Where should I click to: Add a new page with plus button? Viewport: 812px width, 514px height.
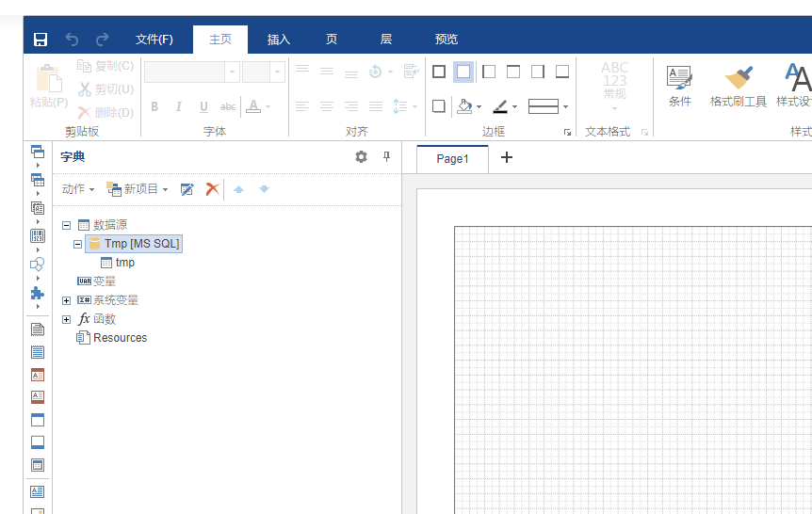point(507,157)
